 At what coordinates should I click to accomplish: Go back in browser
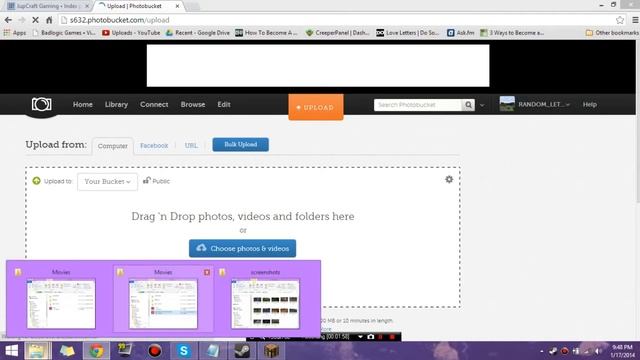8,20
